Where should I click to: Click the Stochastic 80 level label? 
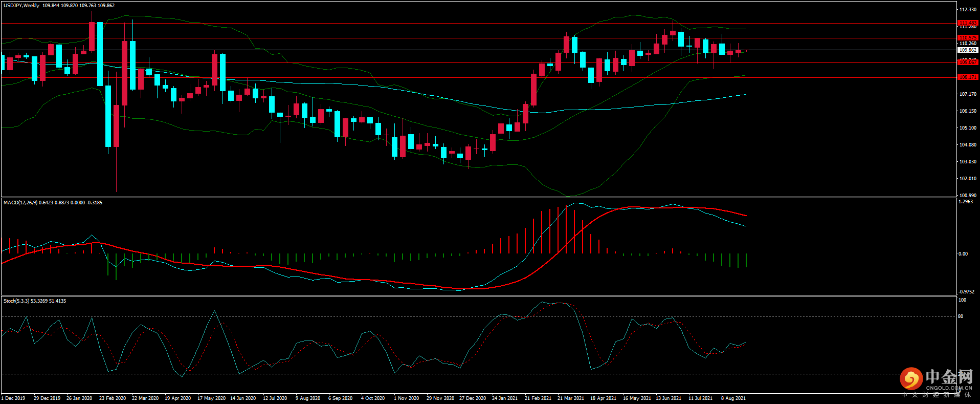coord(961,316)
